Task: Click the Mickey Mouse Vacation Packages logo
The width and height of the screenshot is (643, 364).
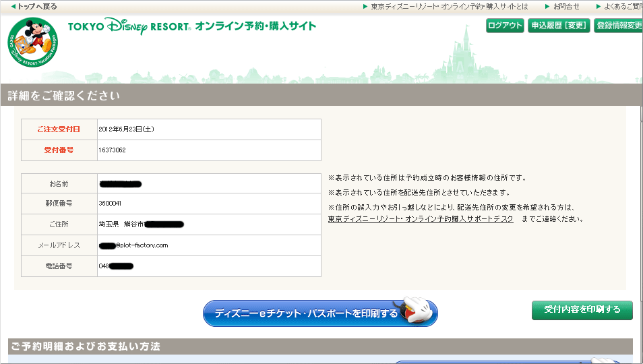Action: click(32, 42)
